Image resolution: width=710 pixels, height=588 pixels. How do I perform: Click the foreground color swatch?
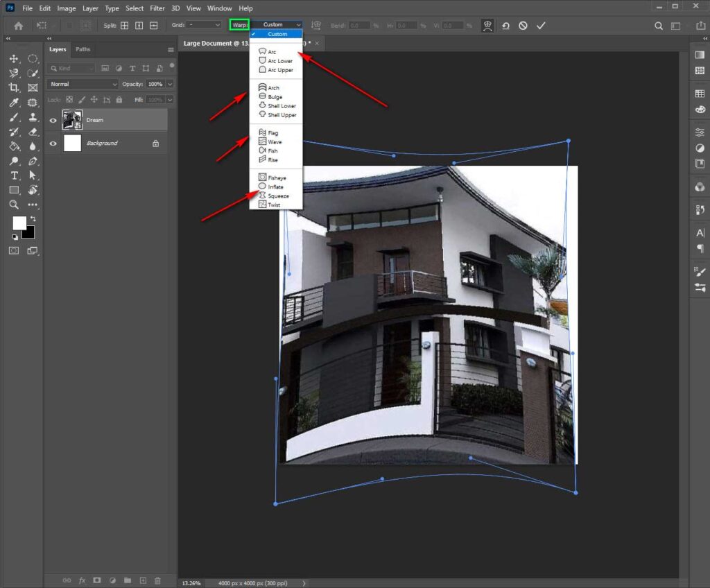tap(18, 223)
